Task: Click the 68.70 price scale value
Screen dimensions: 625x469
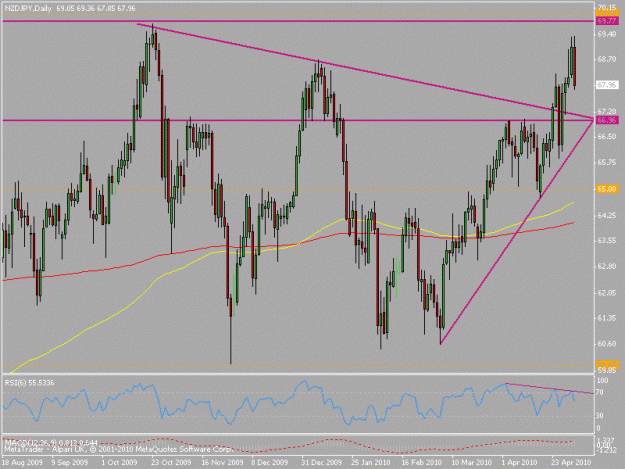Action: pyautogui.click(x=607, y=59)
